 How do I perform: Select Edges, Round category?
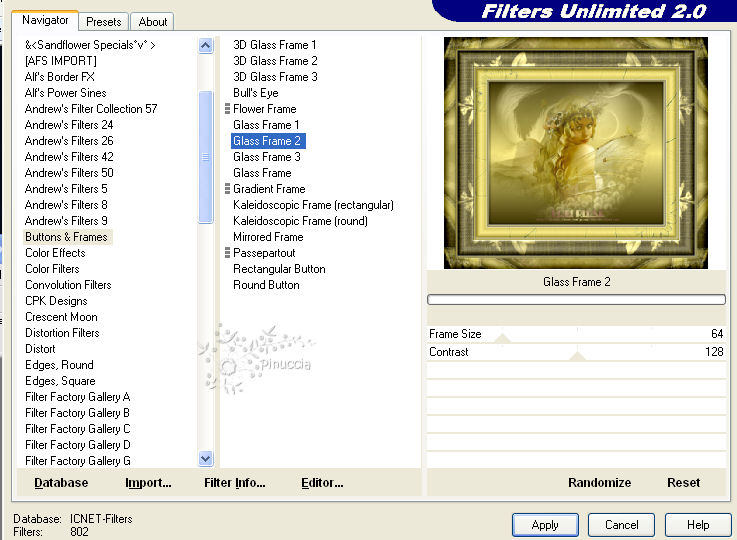[59, 365]
